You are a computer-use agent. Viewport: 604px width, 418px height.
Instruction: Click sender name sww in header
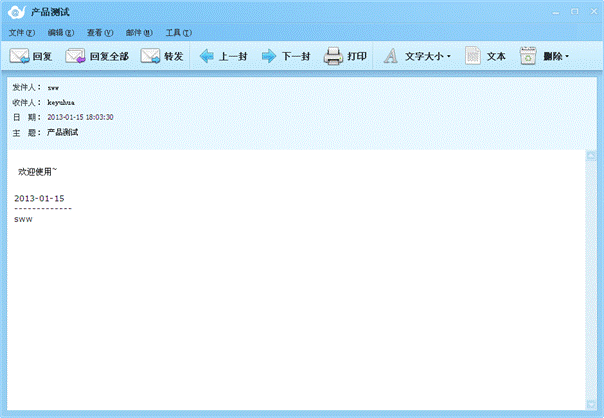coord(53,88)
